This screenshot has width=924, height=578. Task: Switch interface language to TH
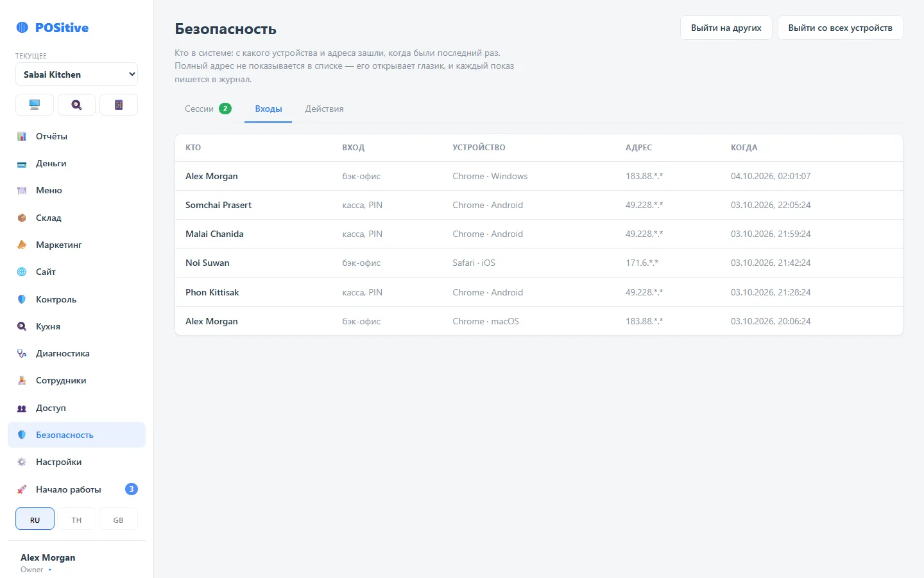pyautogui.click(x=76, y=520)
